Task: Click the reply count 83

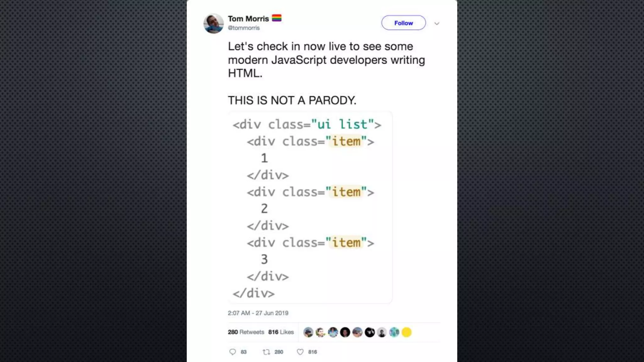Action: [244, 352]
